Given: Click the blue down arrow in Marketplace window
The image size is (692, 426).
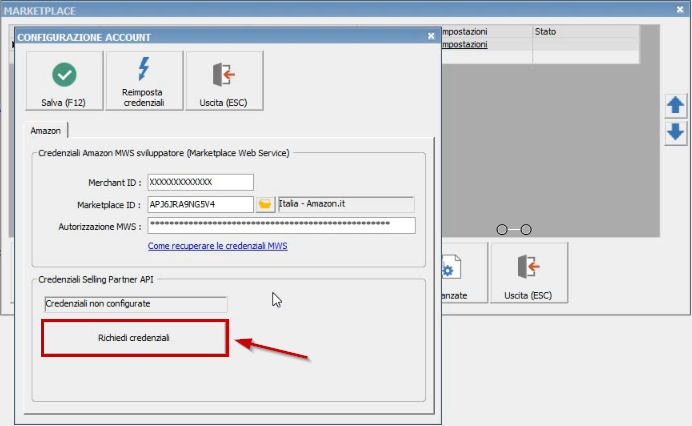Looking at the screenshot, I should click(676, 132).
